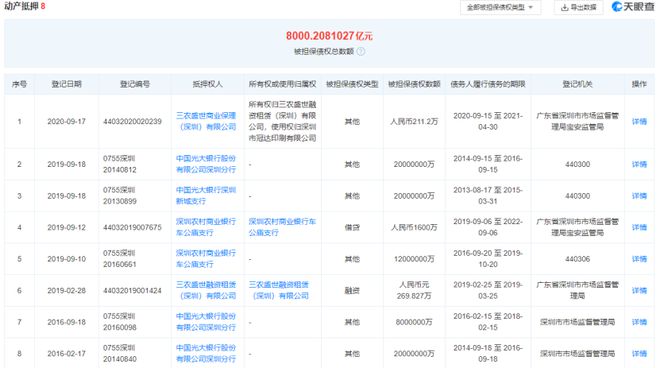Select 借贷 claim type in row 4
The image size is (660, 368).
coord(352,227)
